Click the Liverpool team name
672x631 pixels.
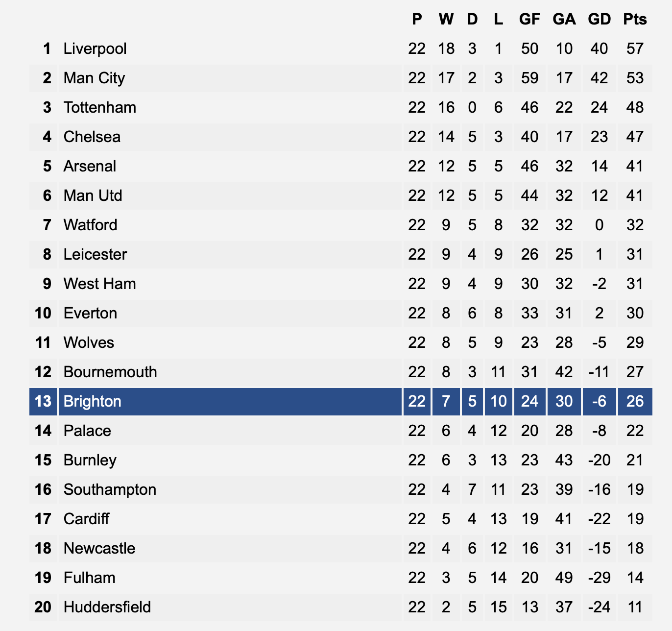tap(95, 49)
